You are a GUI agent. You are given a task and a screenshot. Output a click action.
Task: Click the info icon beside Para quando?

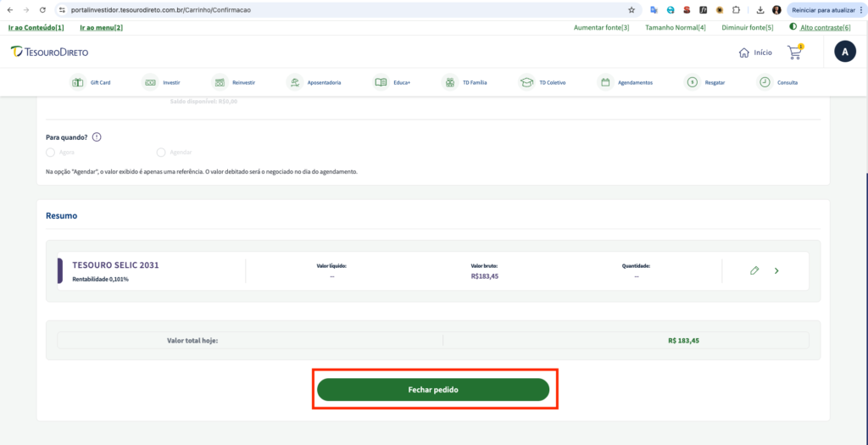(x=97, y=137)
